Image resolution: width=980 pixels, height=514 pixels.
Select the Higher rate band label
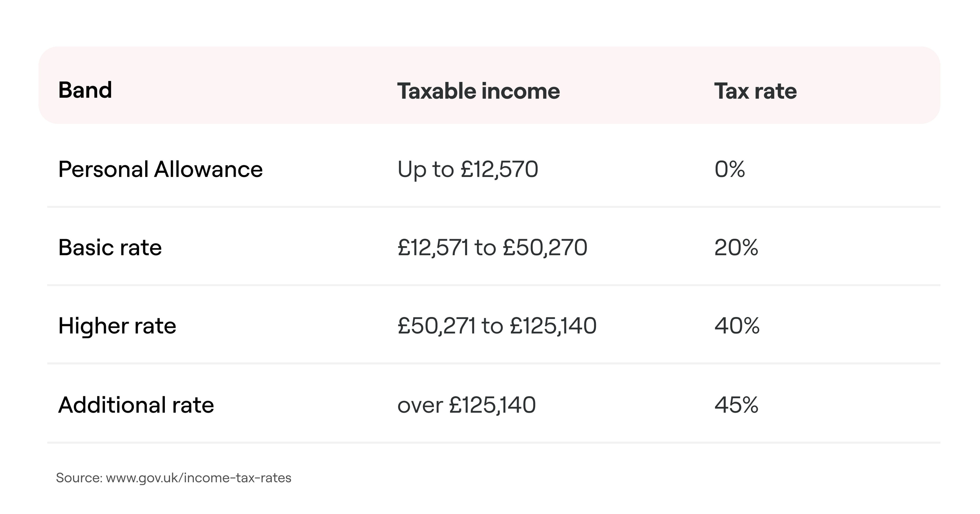click(x=117, y=326)
